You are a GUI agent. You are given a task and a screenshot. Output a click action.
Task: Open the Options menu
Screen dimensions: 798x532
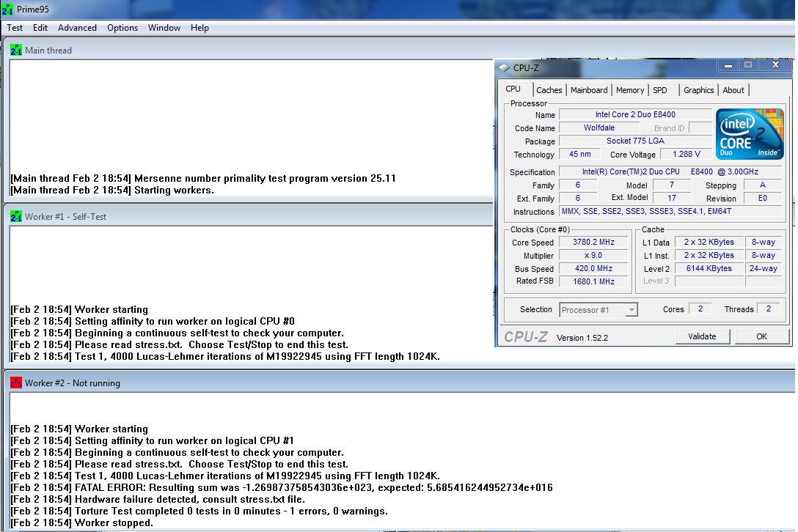pos(122,27)
